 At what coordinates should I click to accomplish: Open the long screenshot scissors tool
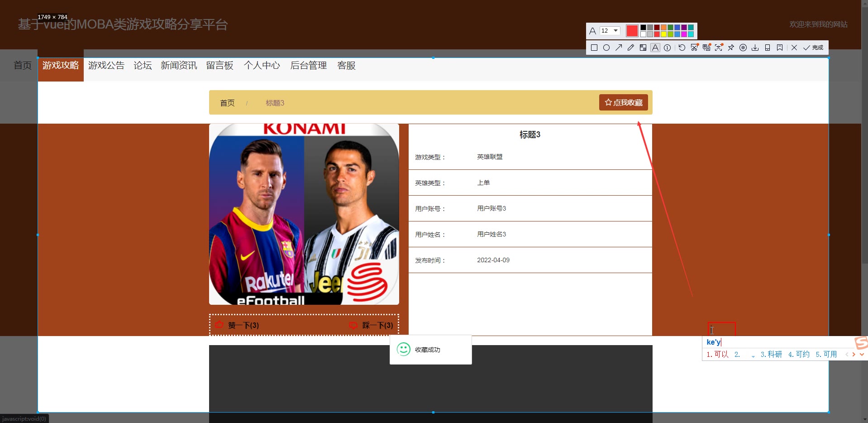[x=695, y=47]
